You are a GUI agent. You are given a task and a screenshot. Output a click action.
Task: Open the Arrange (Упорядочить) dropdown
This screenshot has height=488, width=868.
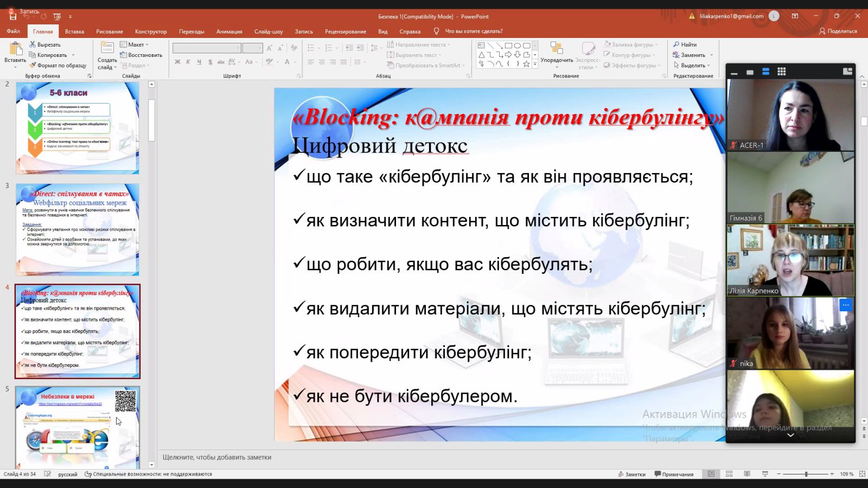click(x=557, y=60)
